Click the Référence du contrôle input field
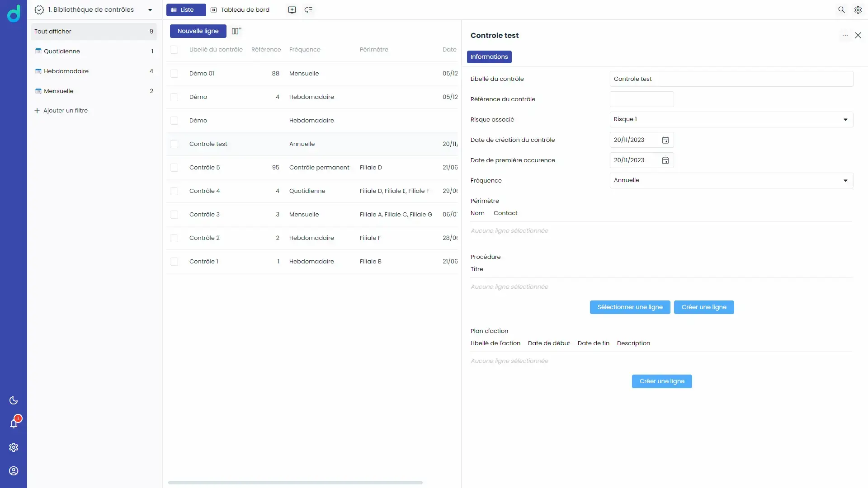 tap(642, 99)
